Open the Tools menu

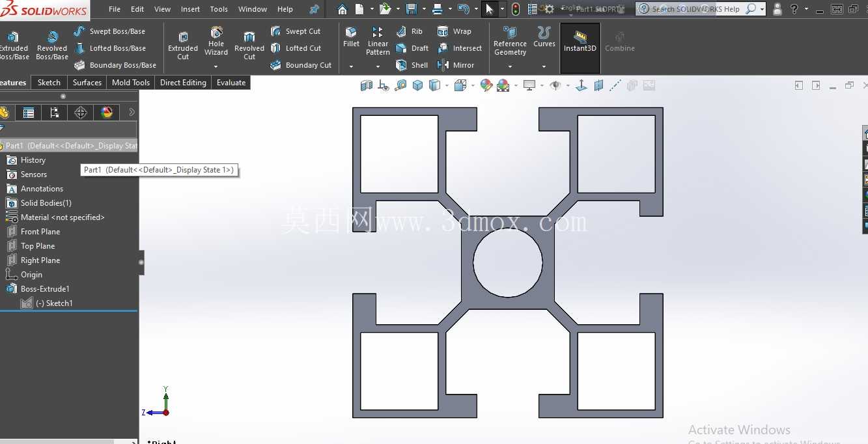tap(219, 9)
